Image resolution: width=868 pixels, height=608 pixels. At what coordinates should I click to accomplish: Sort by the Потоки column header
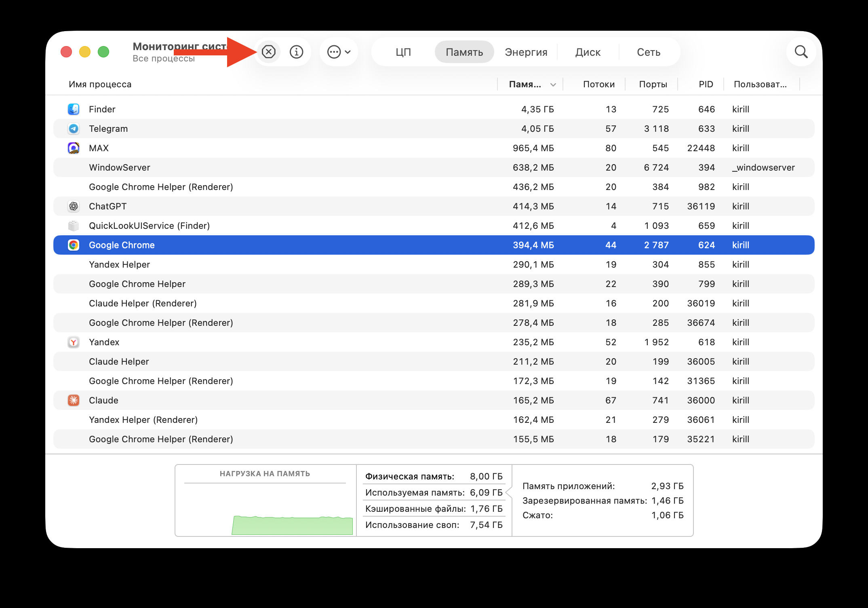click(598, 84)
